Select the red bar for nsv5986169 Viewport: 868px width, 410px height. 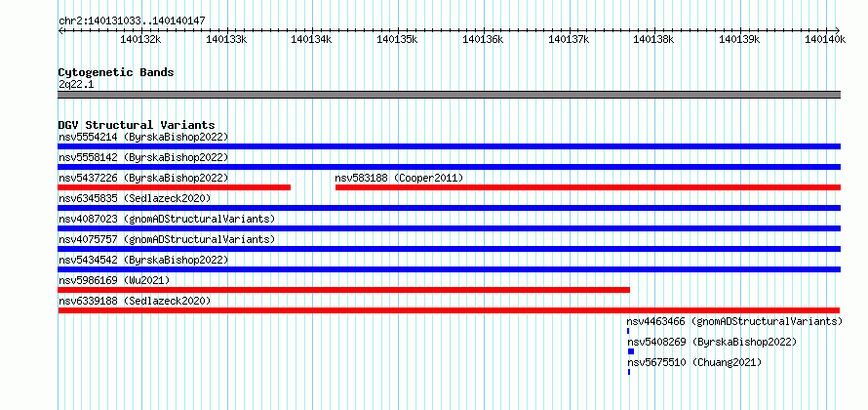343,290
